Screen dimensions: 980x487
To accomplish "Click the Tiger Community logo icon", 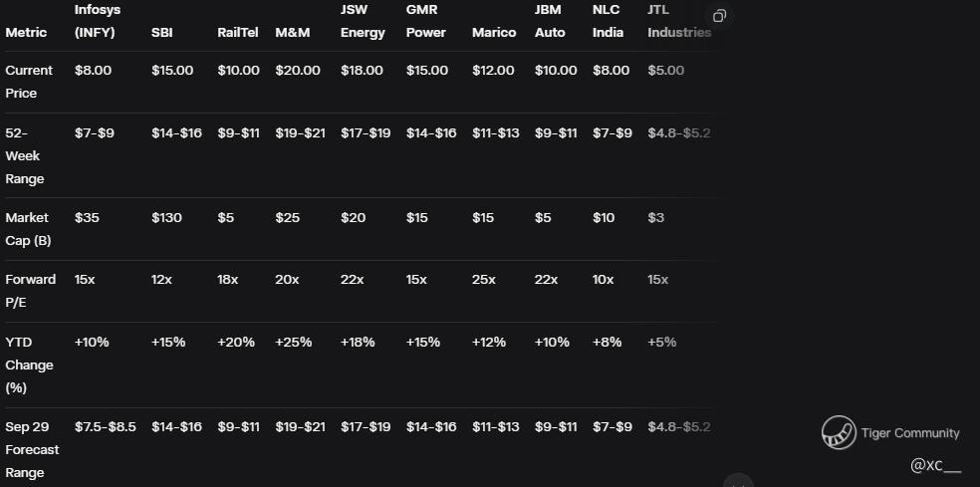I will tap(839, 432).
